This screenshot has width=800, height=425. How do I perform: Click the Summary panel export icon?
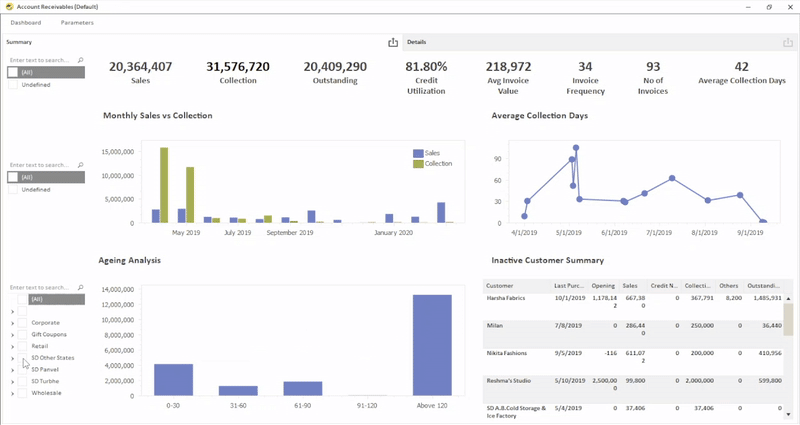393,42
